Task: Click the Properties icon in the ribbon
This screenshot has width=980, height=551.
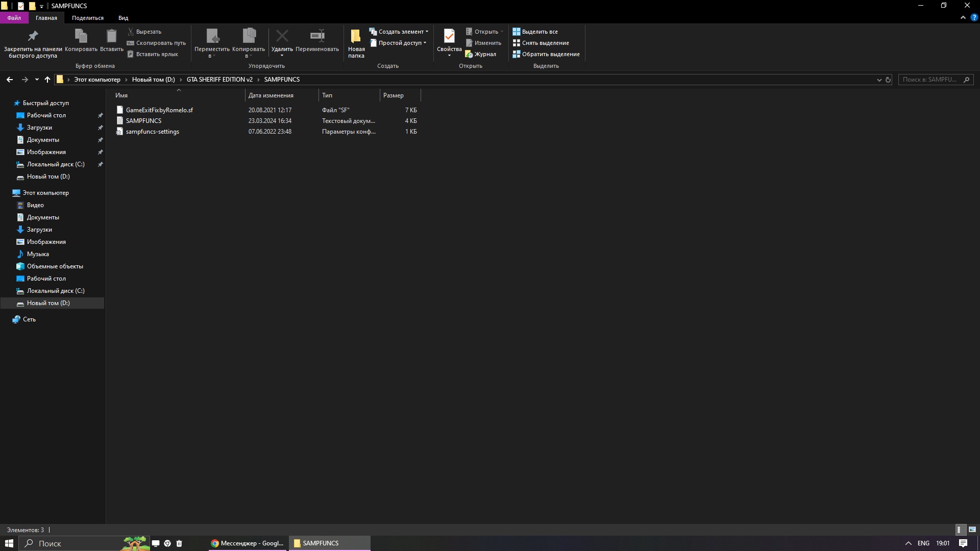Action: [x=449, y=36]
